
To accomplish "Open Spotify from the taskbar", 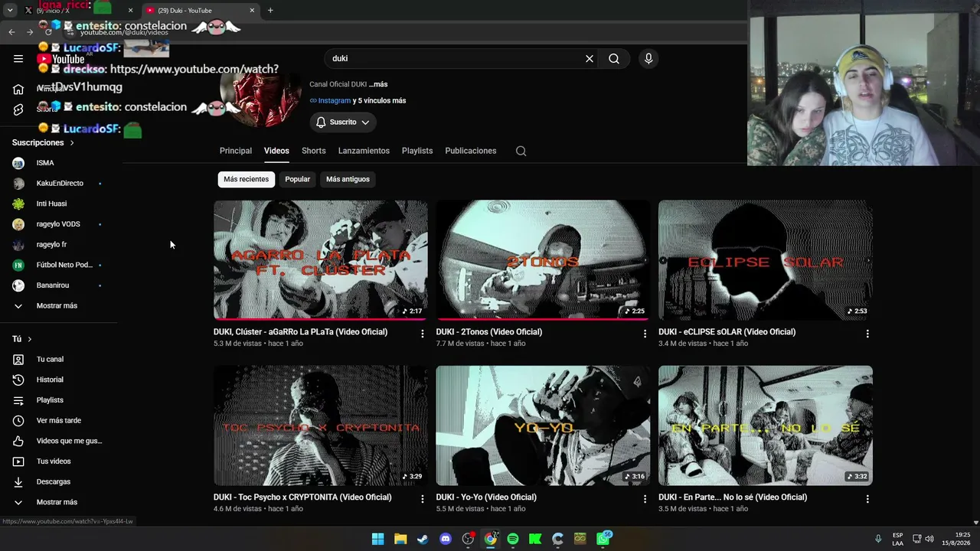I will [x=513, y=539].
